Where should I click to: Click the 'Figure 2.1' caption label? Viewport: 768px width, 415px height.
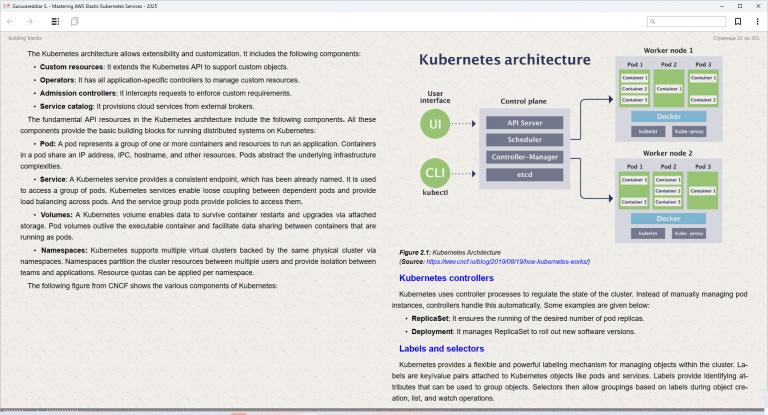click(x=414, y=253)
